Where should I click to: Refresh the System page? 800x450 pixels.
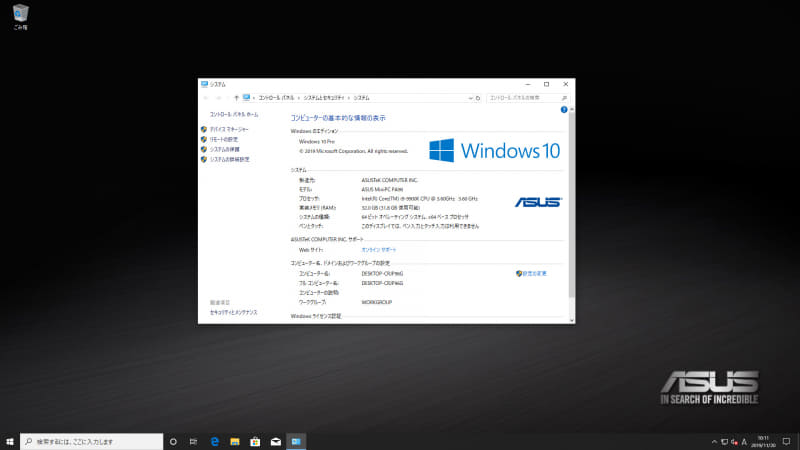[478, 98]
